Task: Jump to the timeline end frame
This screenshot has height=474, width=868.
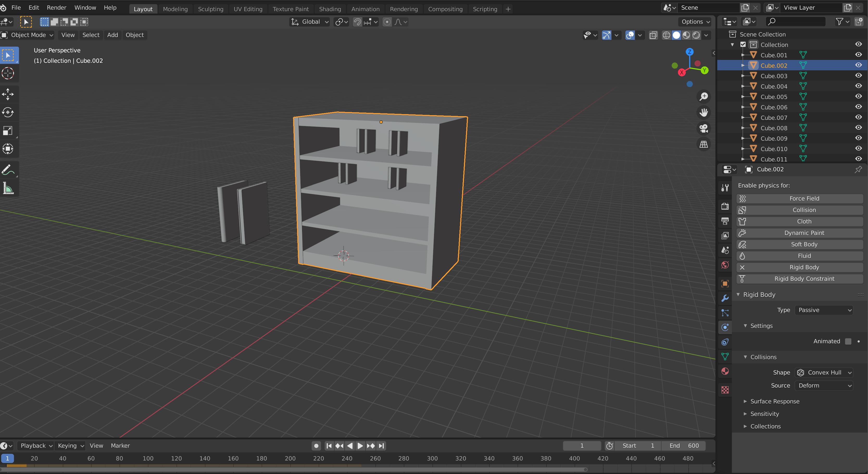Action: pyautogui.click(x=381, y=446)
